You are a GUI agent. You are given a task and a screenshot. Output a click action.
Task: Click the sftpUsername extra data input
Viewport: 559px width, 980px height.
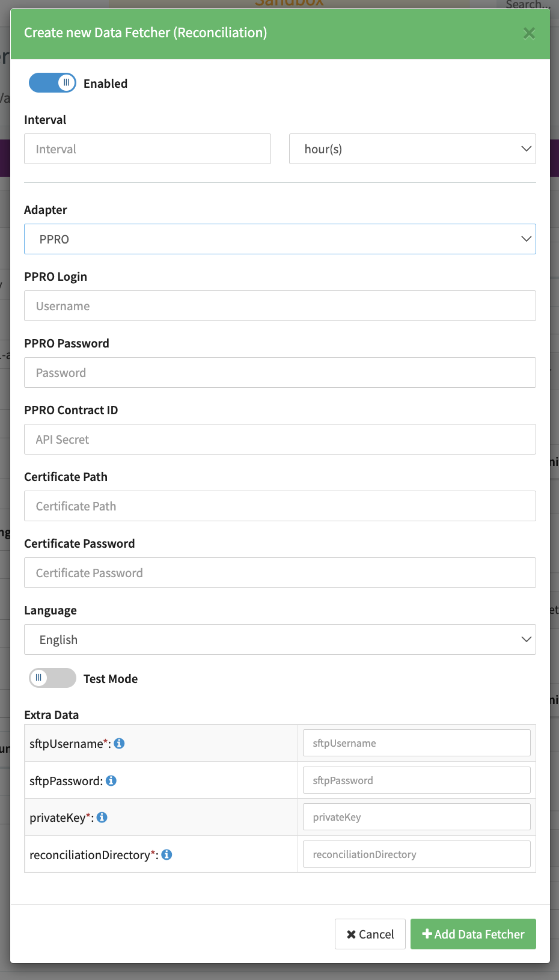click(x=417, y=743)
